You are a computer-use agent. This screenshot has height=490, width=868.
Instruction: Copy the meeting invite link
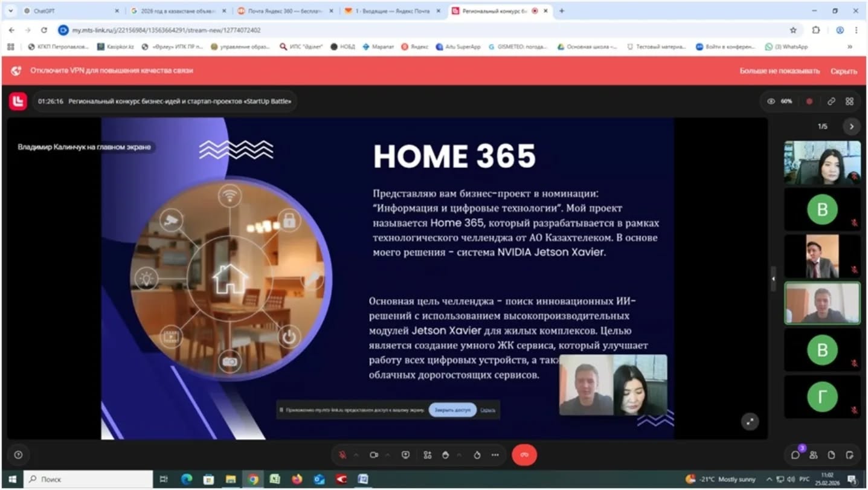(x=831, y=102)
